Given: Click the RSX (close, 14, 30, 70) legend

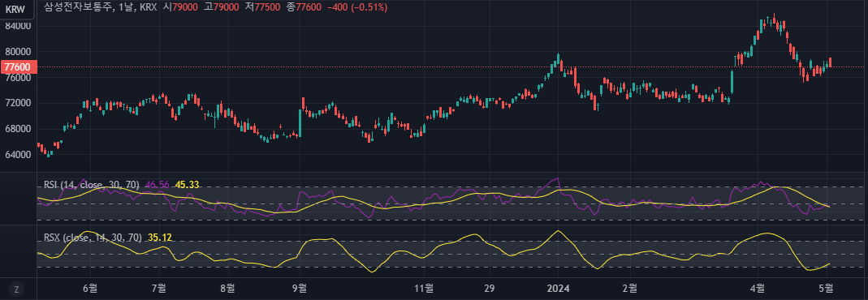Looking at the screenshot, I should [93, 238].
